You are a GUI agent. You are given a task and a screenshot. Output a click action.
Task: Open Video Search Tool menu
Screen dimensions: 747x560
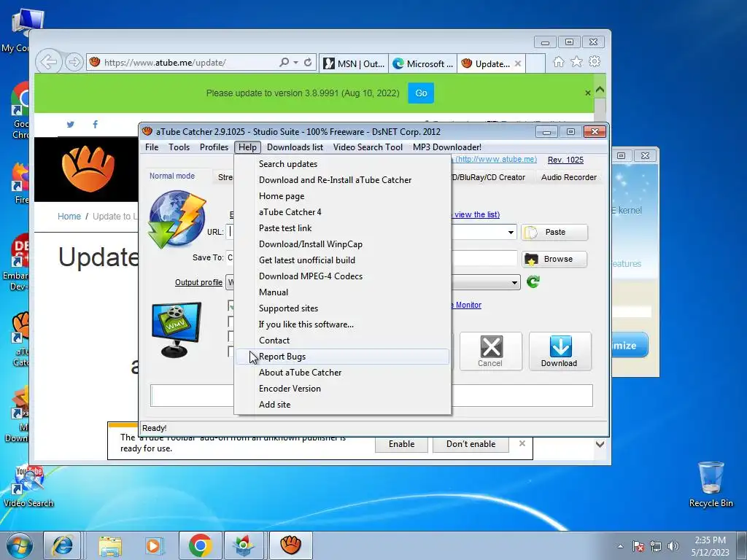coord(368,147)
